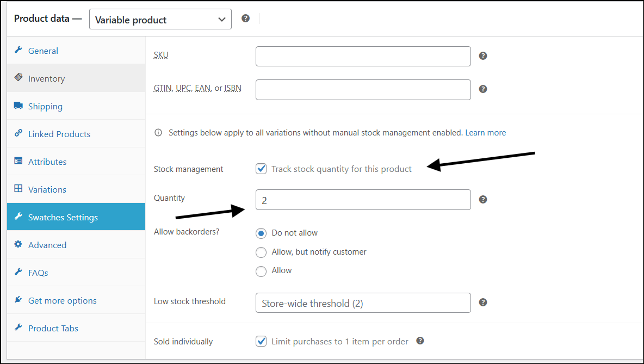Click the Attributes list icon
Image resolution: width=644 pixels, height=364 pixels.
pyautogui.click(x=18, y=161)
